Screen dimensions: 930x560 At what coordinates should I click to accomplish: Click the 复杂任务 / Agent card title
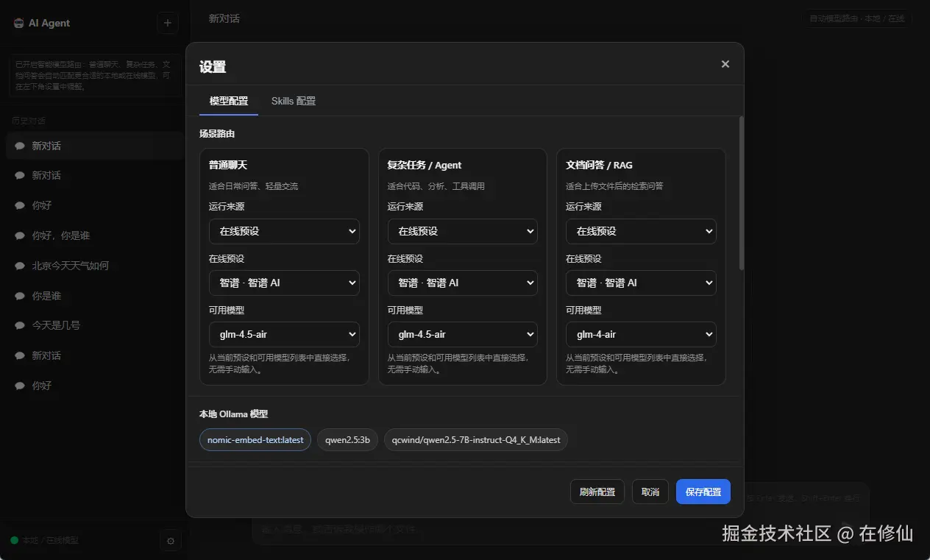(x=425, y=165)
